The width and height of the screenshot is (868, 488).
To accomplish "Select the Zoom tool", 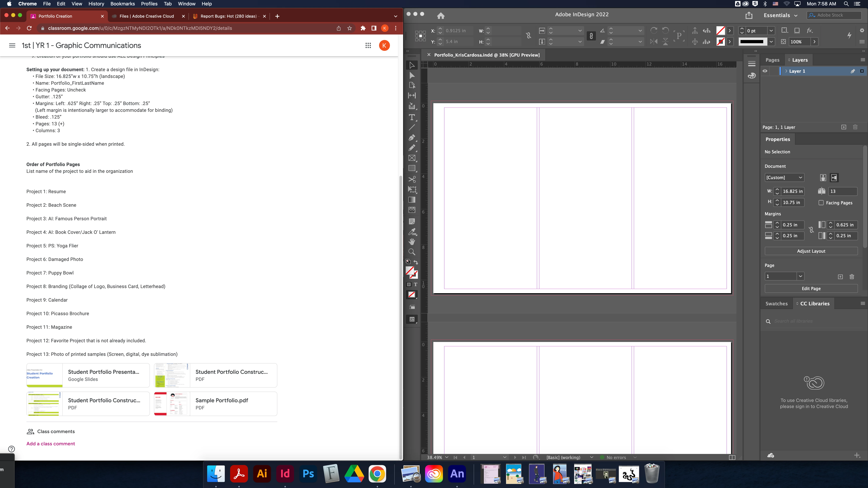I will (412, 252).
